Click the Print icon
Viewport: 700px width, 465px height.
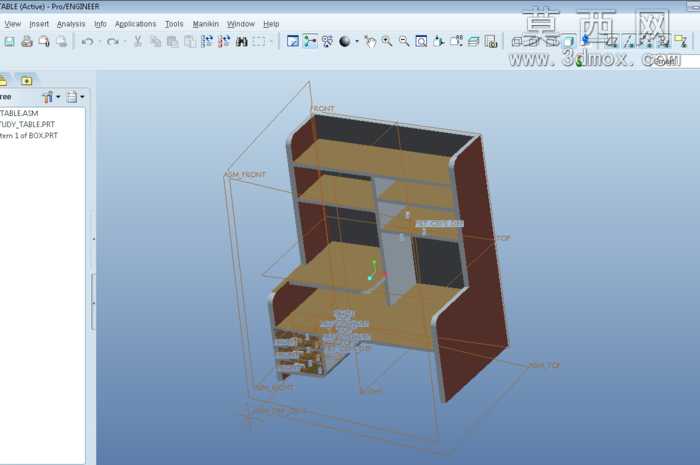coord(27,42)
